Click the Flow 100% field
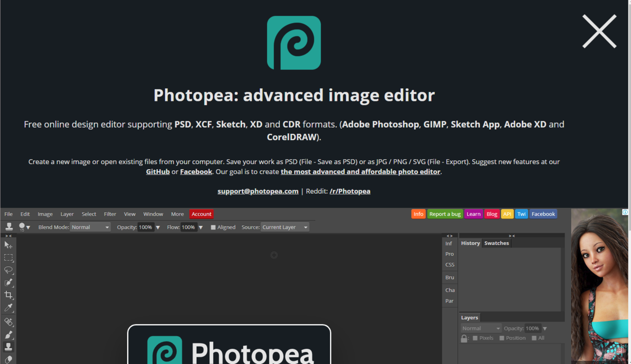Image resolution: width=631 pixels, height=364 pixels. coord(189,227)
